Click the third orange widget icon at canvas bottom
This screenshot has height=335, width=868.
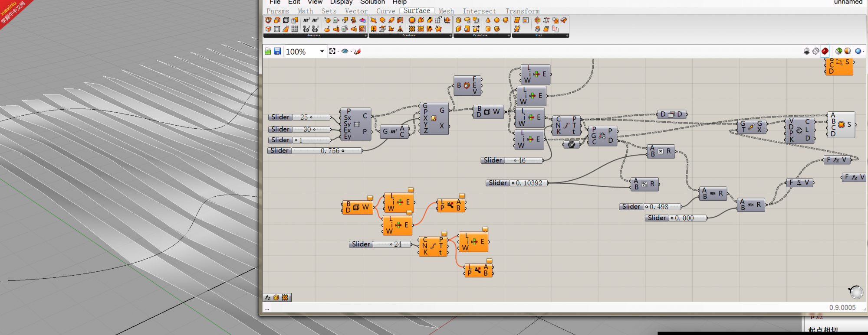285,298
